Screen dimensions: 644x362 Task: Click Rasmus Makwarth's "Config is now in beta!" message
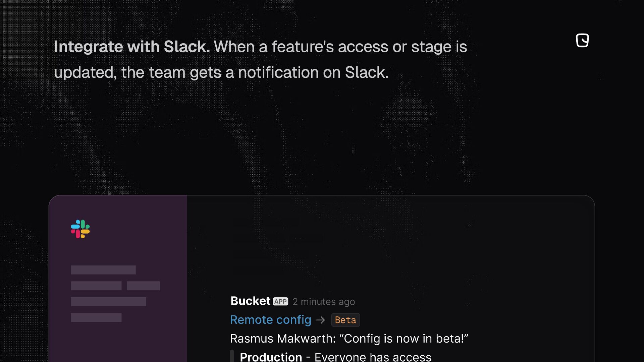click(349, 339)
